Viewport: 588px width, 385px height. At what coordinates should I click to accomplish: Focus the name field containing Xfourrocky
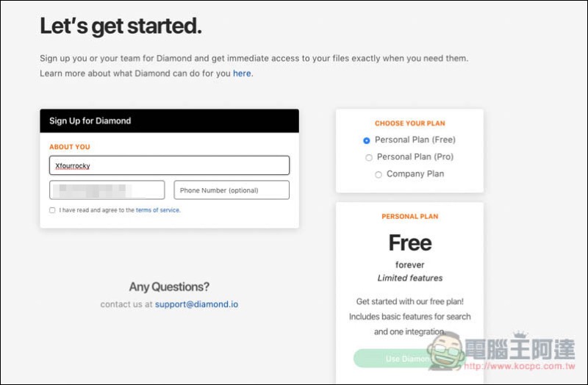[x=169, y=165]
